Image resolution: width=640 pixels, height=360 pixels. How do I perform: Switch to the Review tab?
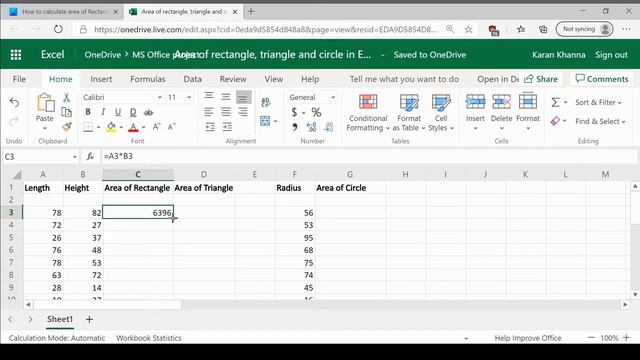click(233, 79)
